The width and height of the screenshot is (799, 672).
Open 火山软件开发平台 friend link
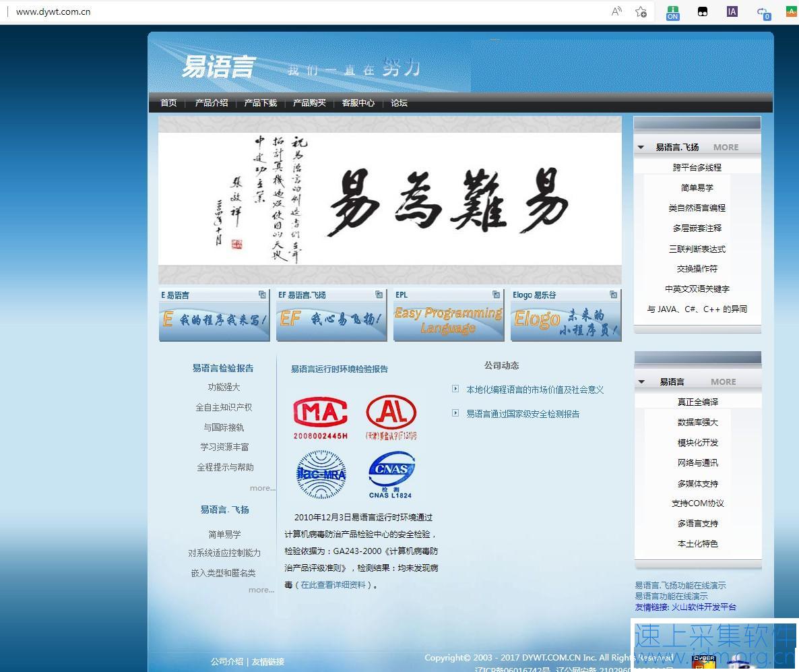pos(703,607)
